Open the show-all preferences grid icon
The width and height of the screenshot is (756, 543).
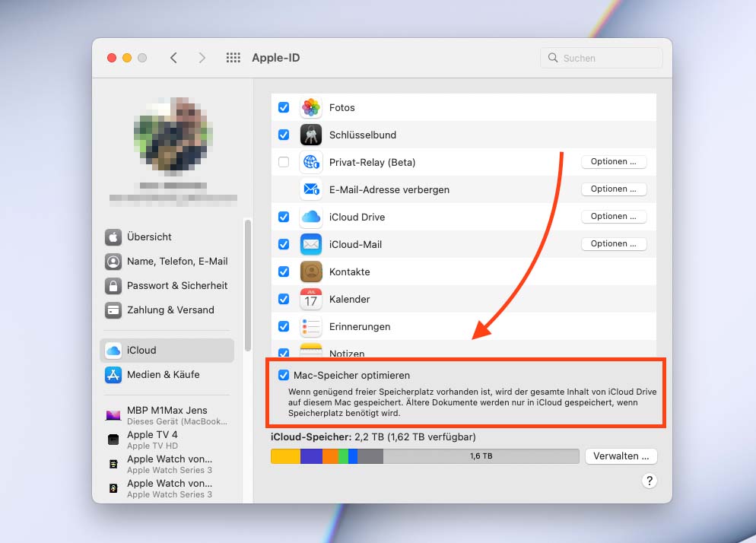[233, 57]
